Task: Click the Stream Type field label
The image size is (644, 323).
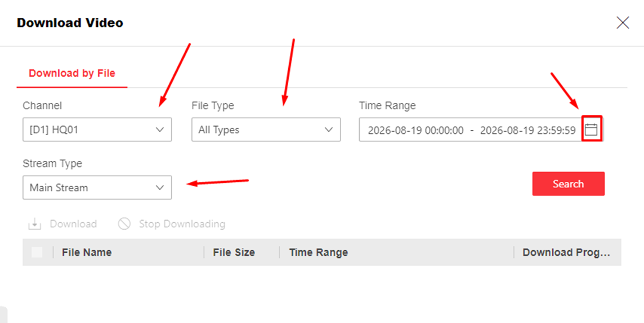Action: point(52,163)
